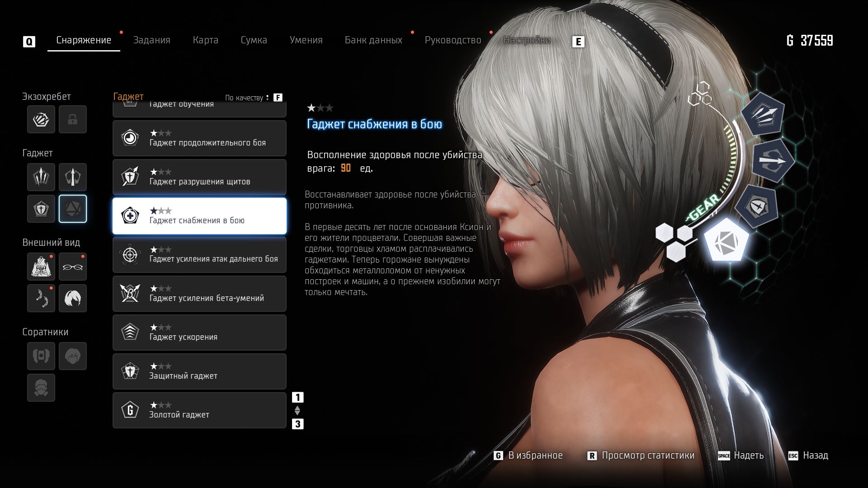The image size is (868, 488).
Task: Open the Карта tab
Action: point(205,40)
